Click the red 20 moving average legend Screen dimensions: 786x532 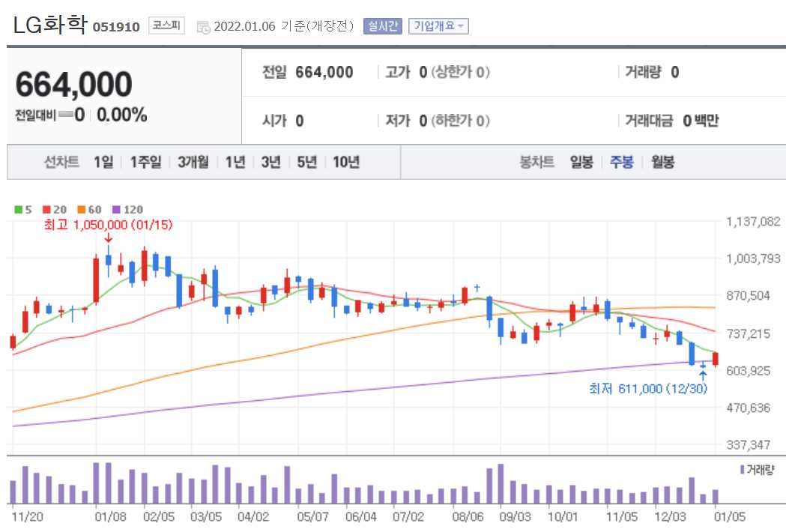pos(55,210)
